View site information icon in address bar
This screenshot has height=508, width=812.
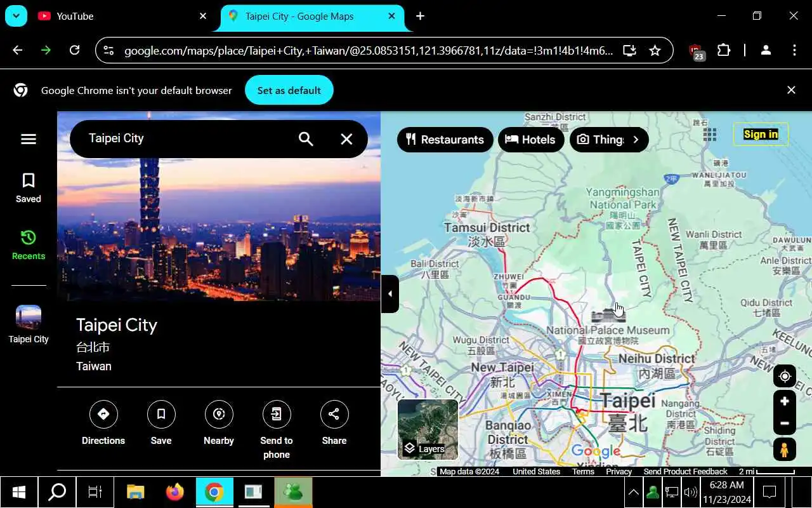108,50
